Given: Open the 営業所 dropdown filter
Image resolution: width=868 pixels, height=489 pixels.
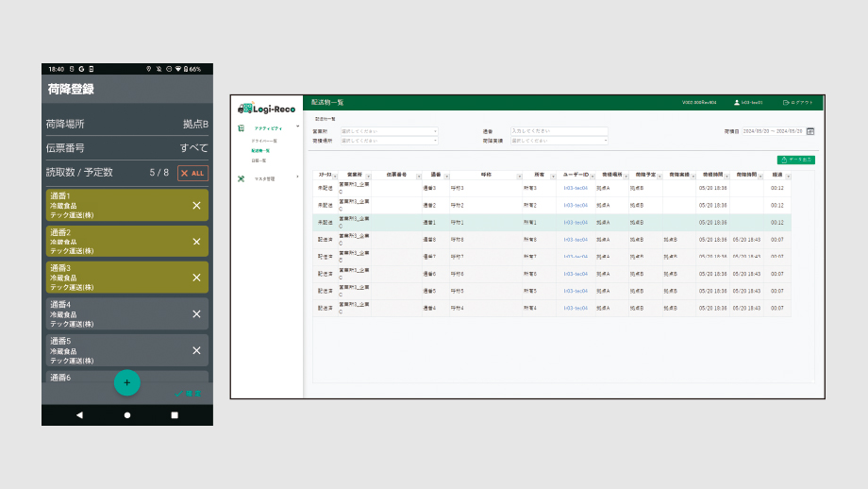Looking at the screenshot, I should click(x=389, y=131).
